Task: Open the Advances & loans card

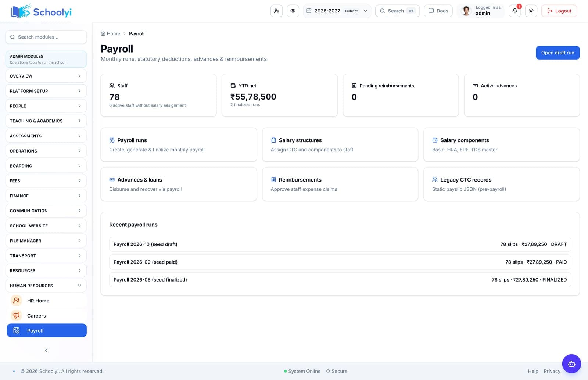Action: click(179, 184)
